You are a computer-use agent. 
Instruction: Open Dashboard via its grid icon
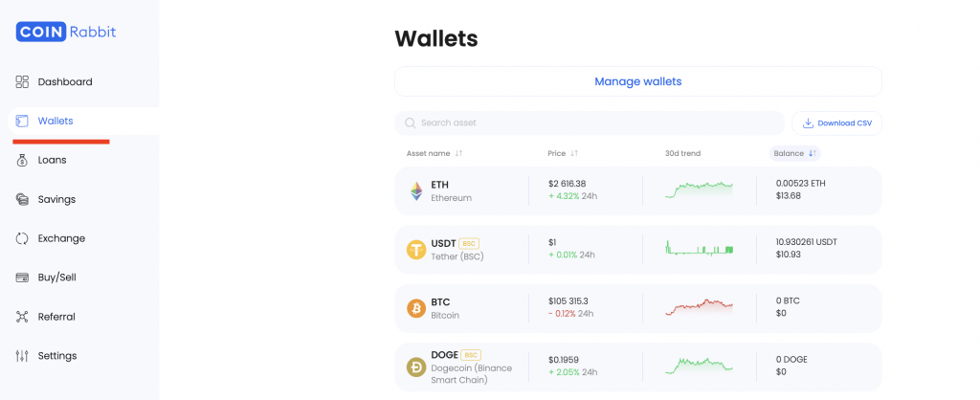click(x=22, y=82)
